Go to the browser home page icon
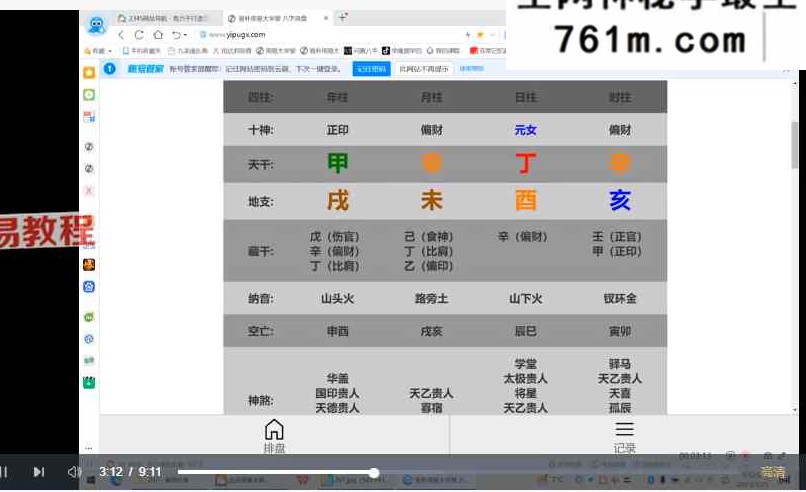 point(158,34)
